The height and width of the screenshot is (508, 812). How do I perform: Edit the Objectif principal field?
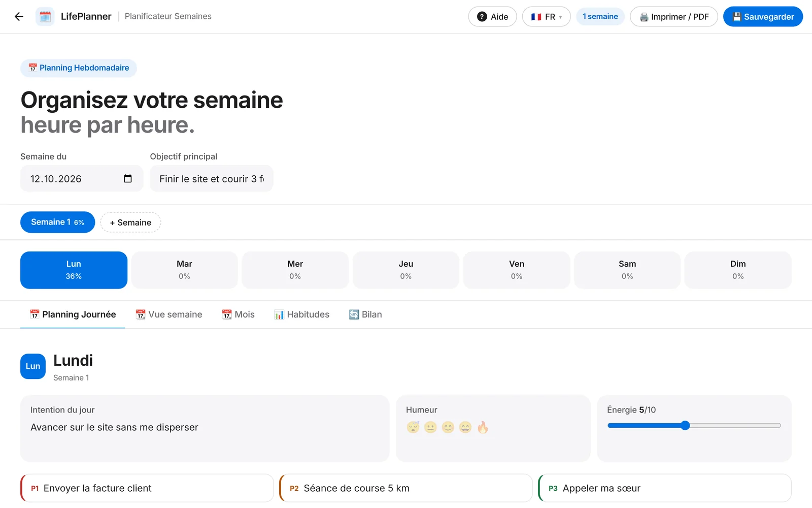pyautogui.click(x=212, y=179)
